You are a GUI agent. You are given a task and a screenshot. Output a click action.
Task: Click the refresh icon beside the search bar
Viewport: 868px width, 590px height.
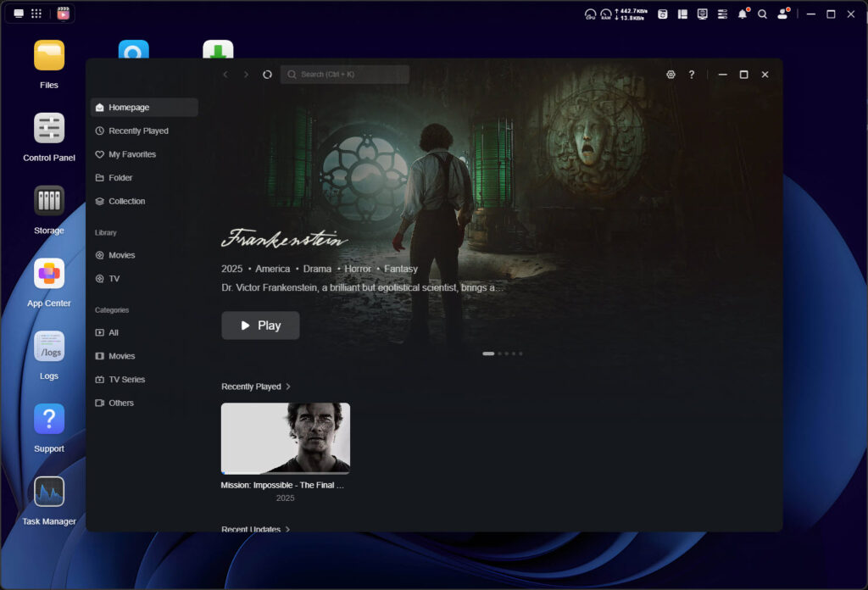267,75
